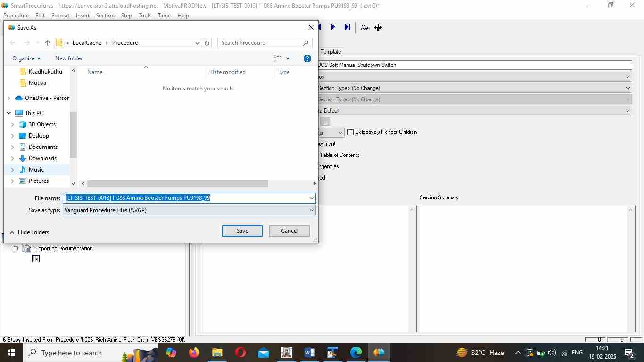This screenshot has width=644, height=362.
Task: Collapse the Supporting Documentation tree node
Action: pyautogui.click(x=16, y=248)
